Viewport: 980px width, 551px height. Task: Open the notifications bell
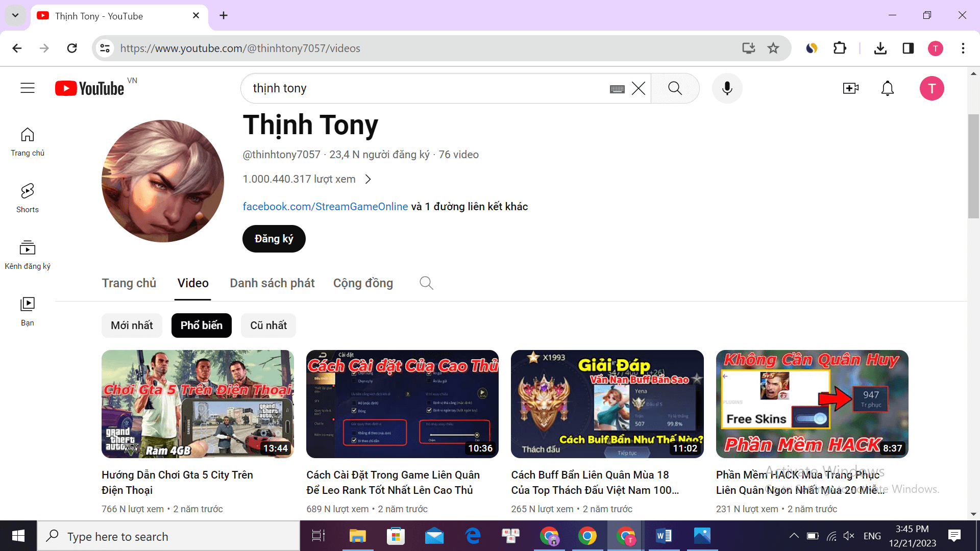pos(888,88)
